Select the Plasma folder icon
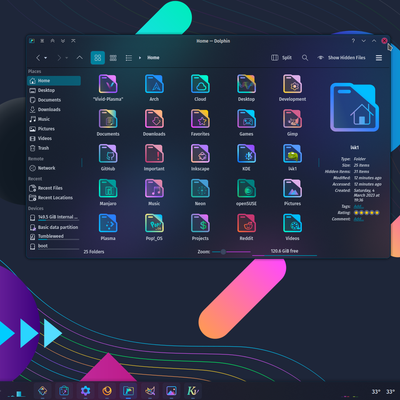Screen dimensions: 400x400 [108, 223]
